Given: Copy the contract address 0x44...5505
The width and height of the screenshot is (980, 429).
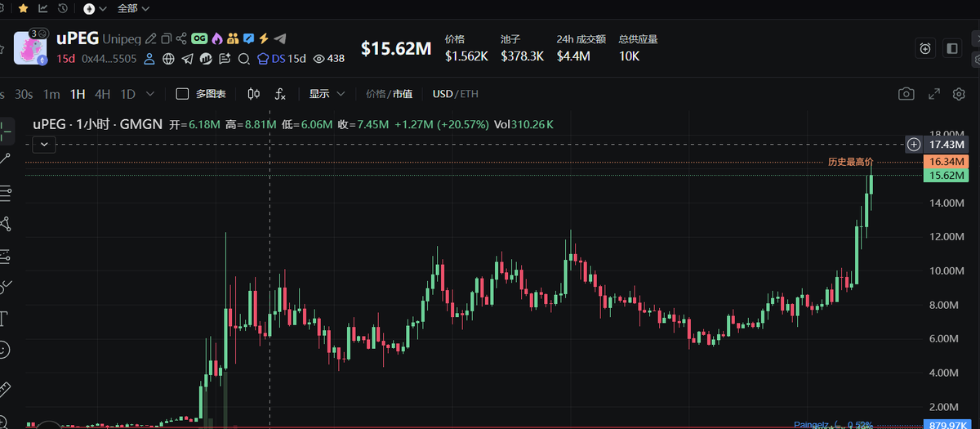Looking at the screenshot, I should pos(109,59).
